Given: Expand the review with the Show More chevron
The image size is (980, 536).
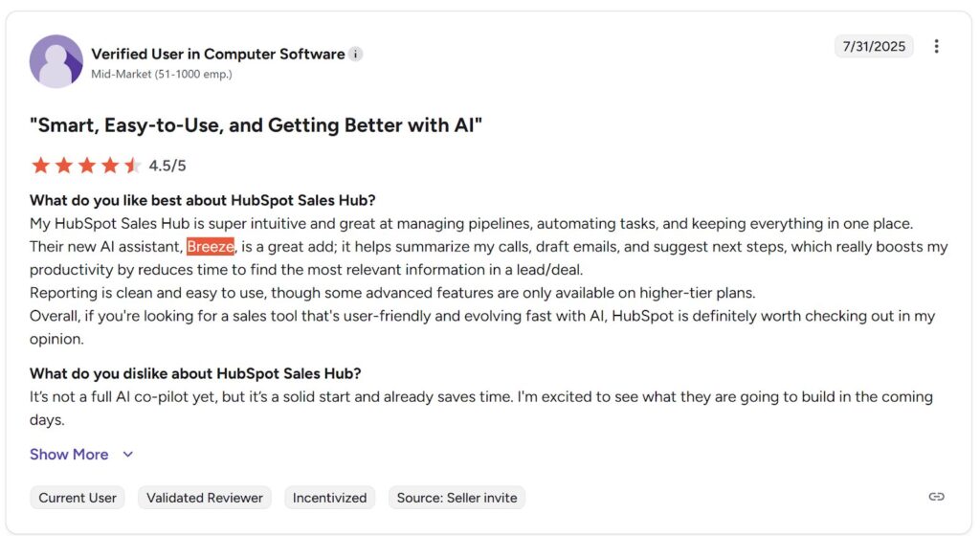Looking at the screenshot, I should (x=128, y=455).
